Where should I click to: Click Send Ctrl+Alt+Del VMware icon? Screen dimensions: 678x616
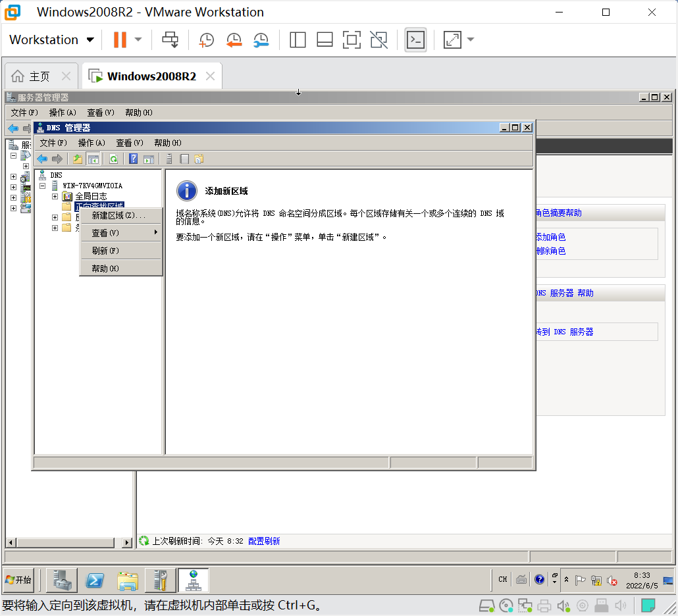(170, 39)
